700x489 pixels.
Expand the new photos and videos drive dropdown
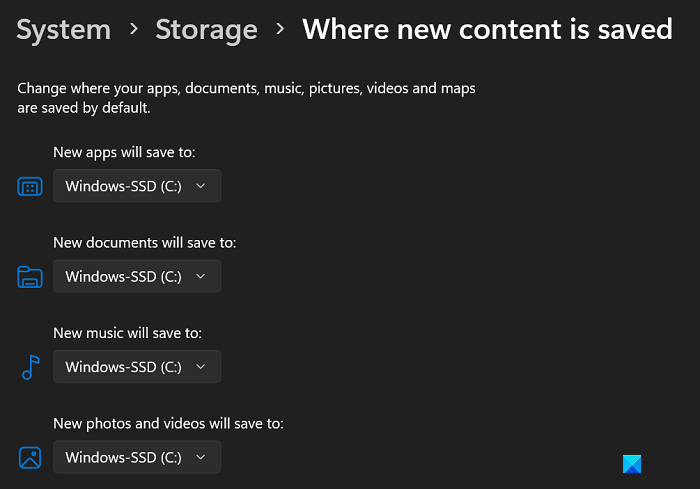[137, 457]
